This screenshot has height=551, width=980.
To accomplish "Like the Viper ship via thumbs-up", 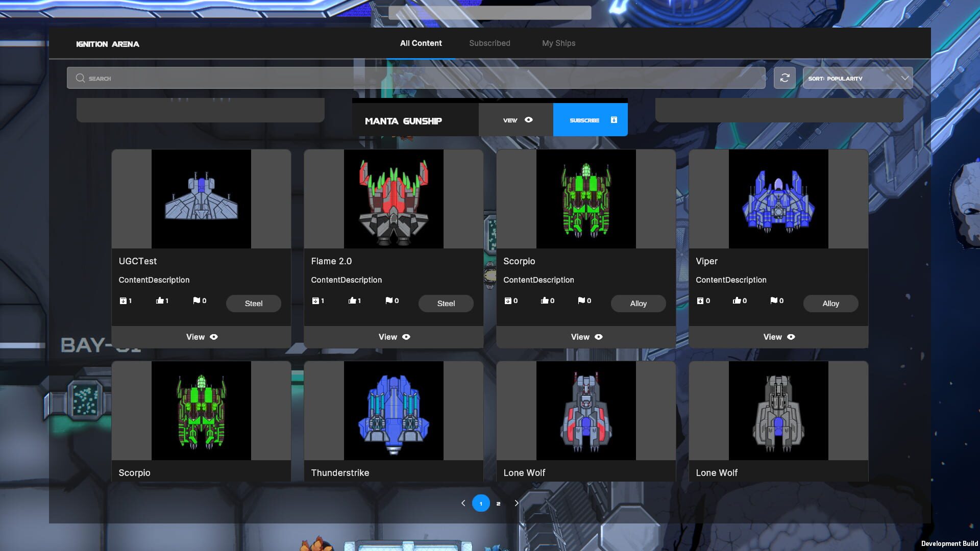I will [x=737, y=300].
